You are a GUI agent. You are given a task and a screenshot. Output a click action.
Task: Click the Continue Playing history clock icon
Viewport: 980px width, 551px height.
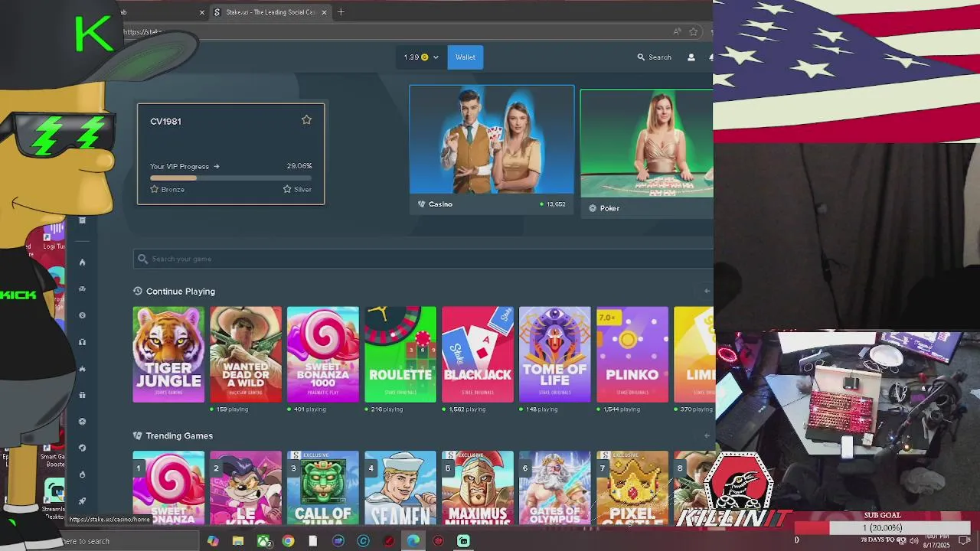pos(138,291)
